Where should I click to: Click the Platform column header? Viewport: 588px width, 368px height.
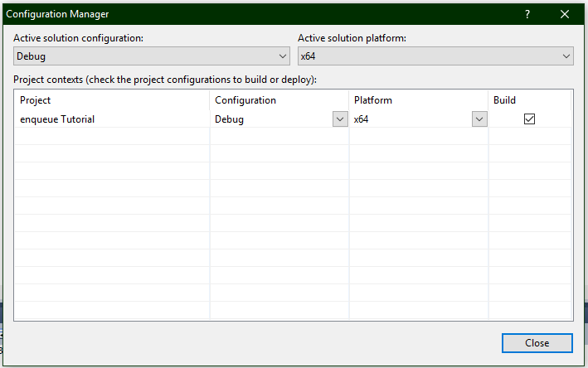click(x=373, y=100)
